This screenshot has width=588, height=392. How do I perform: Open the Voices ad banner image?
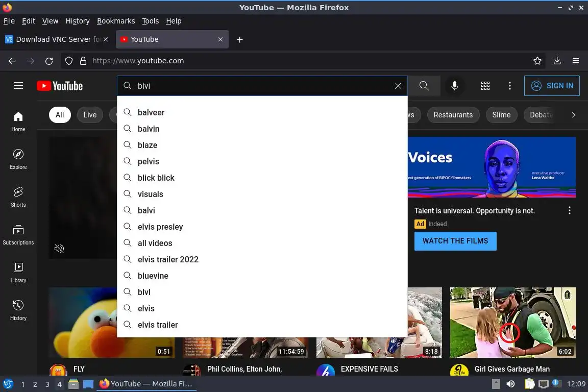[x=492, y=167]
